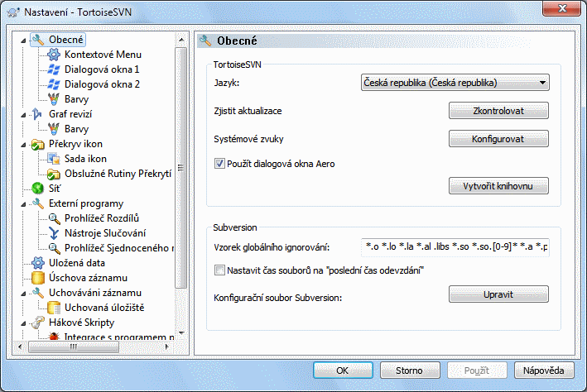
Task: Open Dialogová okna 2 settings page
Action: (102, 84)
